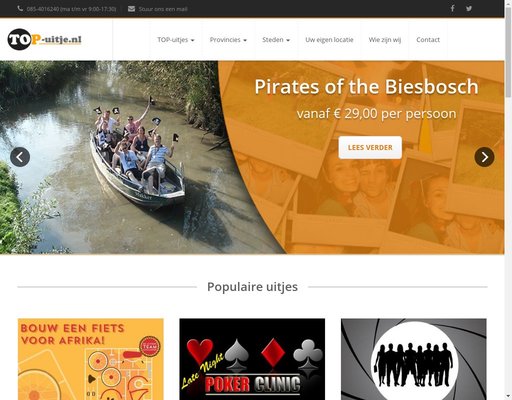Open the Bouw een fiets voor Afrika thumbnail

point(91,359)
